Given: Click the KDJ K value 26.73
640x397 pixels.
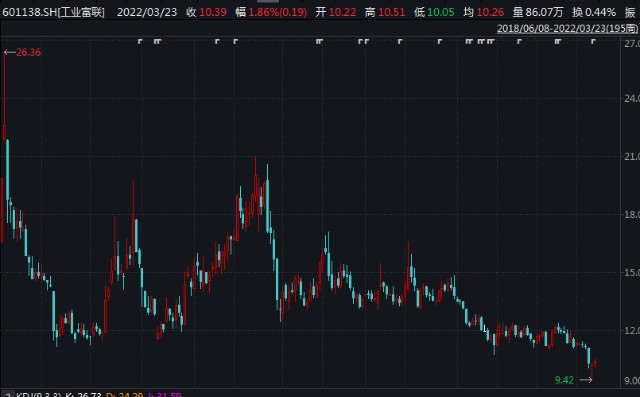Looking at the screenshot, I should point(89,395).
